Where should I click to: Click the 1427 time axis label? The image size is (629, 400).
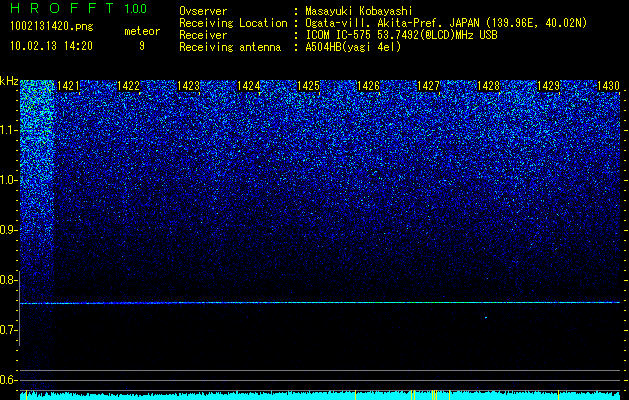[x=428, y=86]
